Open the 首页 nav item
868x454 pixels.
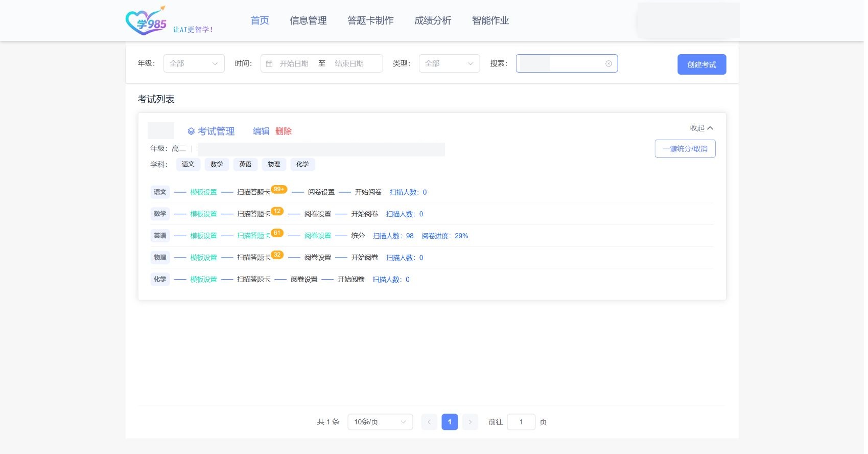coord(260,20)
